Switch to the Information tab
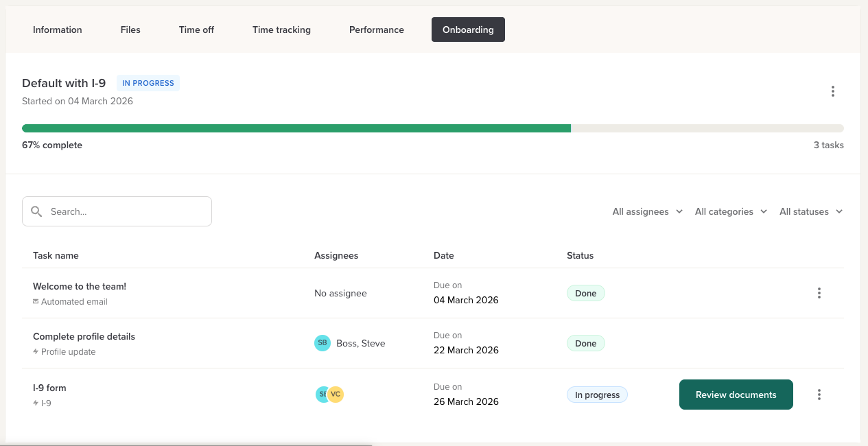The image size is (868, 446). click(58, 30)
